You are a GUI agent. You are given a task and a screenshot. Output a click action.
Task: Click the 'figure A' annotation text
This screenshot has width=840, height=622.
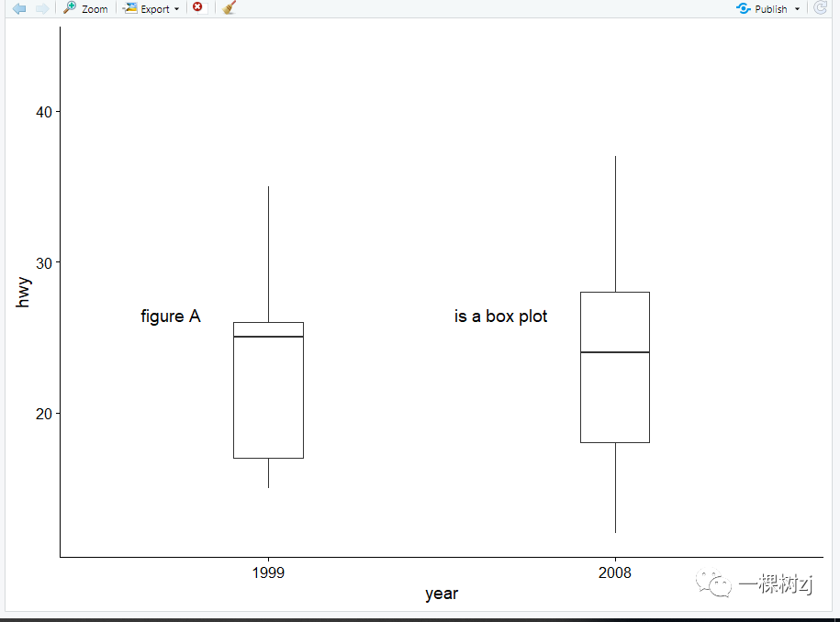point(171,317)
